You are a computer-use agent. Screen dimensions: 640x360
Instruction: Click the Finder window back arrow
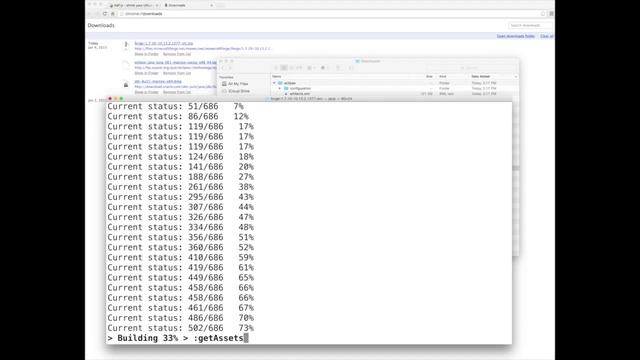click(x=223, y=68)
